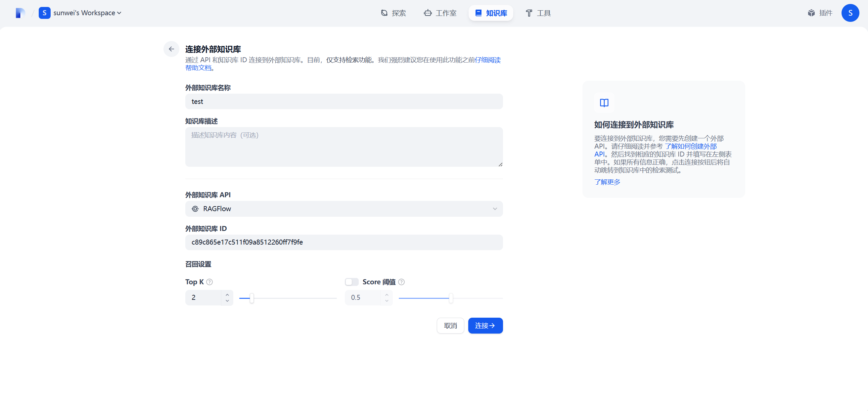Viewport: 868px width, 411px height.
Task: Click the 连接 button
Action: coord(485,326)
